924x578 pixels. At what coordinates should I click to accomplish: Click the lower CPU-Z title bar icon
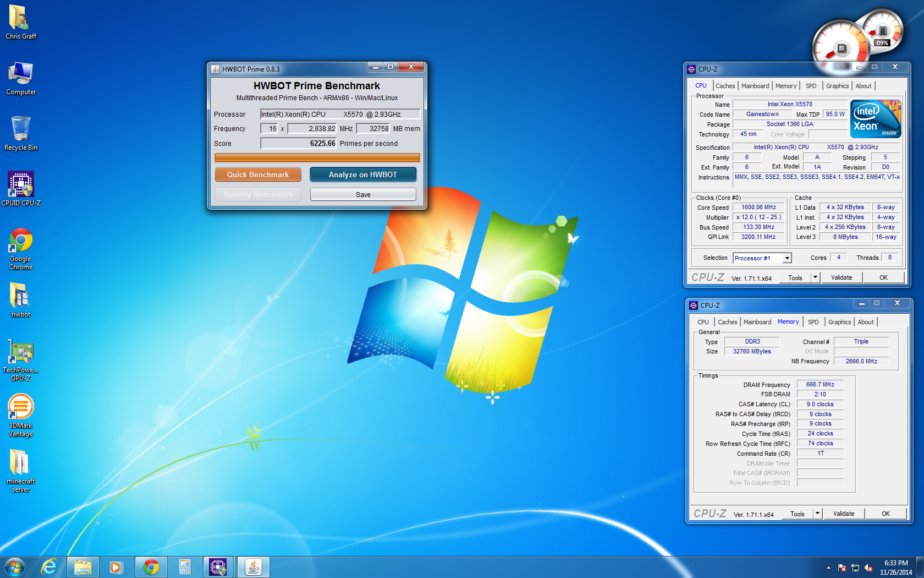click(x=694, y=306)
